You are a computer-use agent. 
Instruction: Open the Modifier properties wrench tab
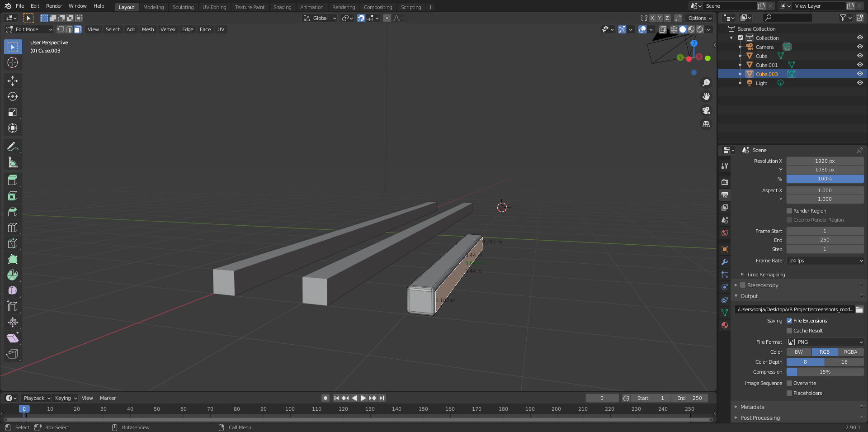click(725, 262)
